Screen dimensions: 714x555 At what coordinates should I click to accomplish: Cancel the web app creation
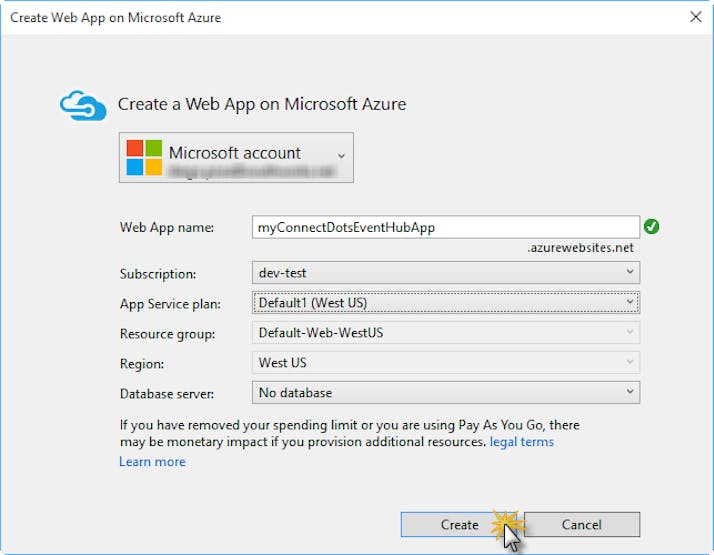point(581,524)
